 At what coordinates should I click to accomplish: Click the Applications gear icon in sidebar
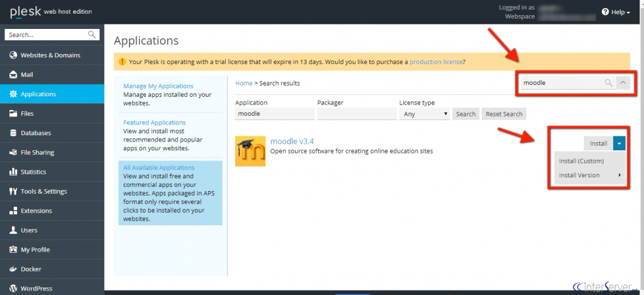tap(13, 94)
